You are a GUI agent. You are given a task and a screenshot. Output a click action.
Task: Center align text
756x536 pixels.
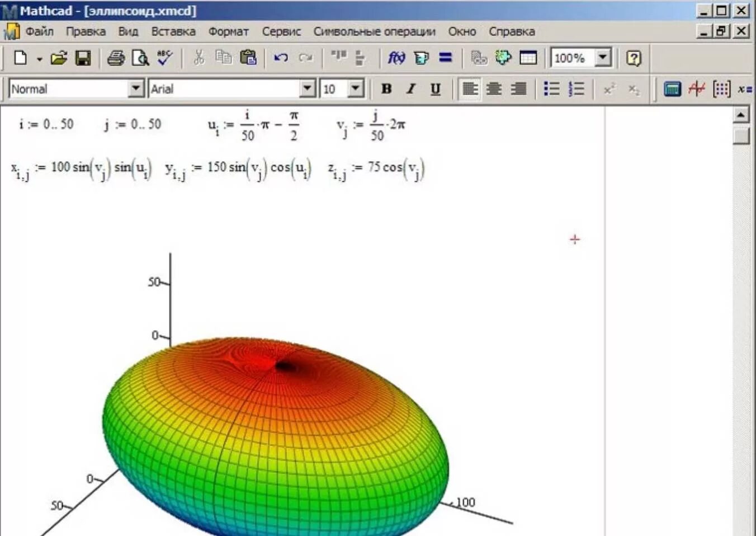pyautogui.click(x=494, y=88)
